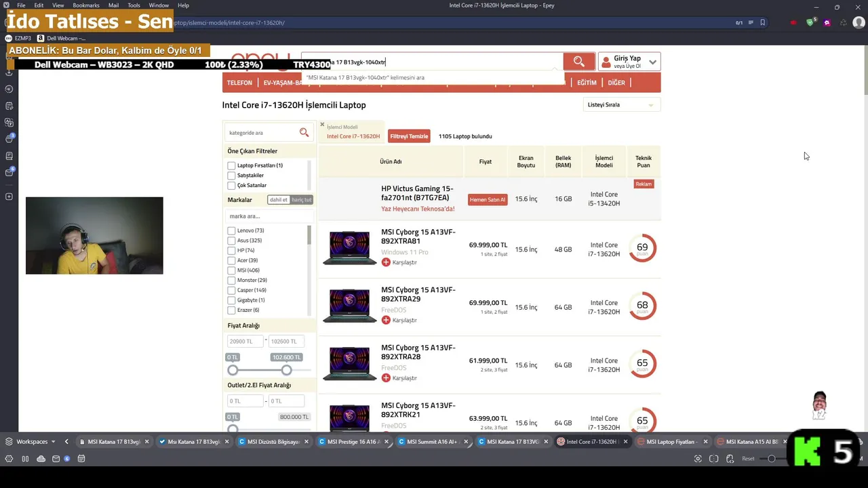This screenshot has height=488, width=868.
Task: Close the MSI Prestige 16 A16 tab
Action: [x=387, y=442]
